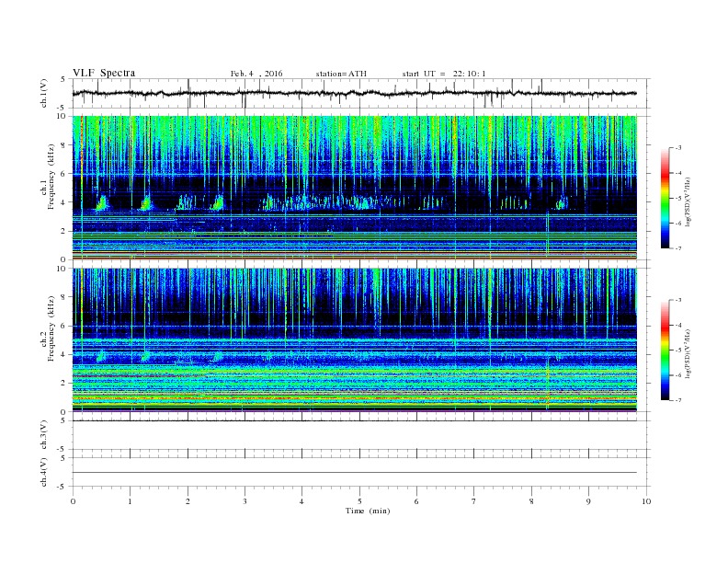This screenshot has width=728, height=563.
Task: Click the ch.2 spectrogram color scale bar
Action: click(665, 350)
